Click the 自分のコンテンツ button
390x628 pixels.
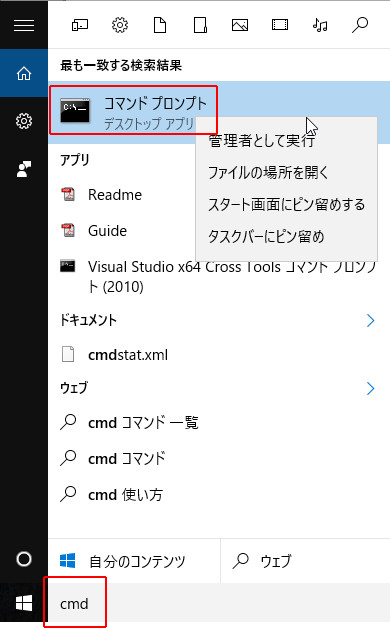134,561
